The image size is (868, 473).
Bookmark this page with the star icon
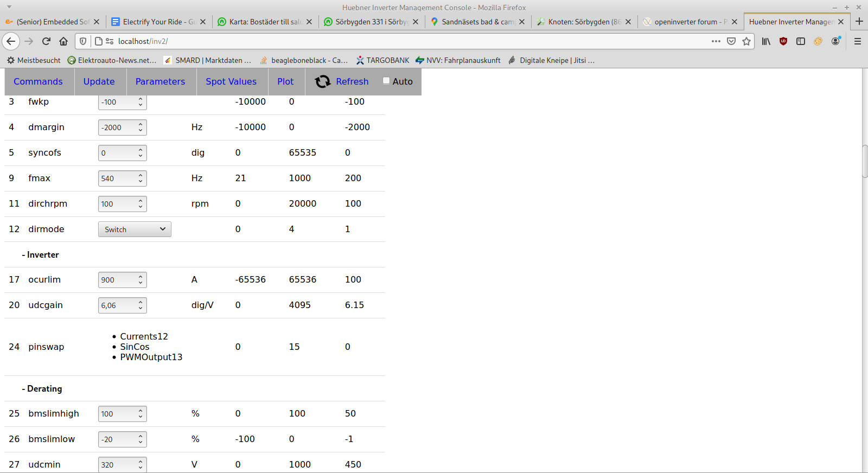coord(746,41)
